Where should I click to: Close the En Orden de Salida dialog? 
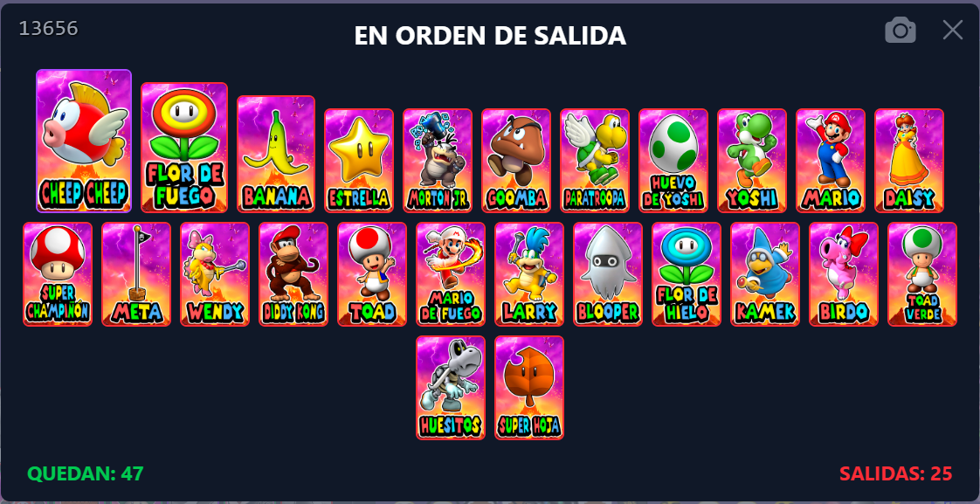tap(953, 30)
